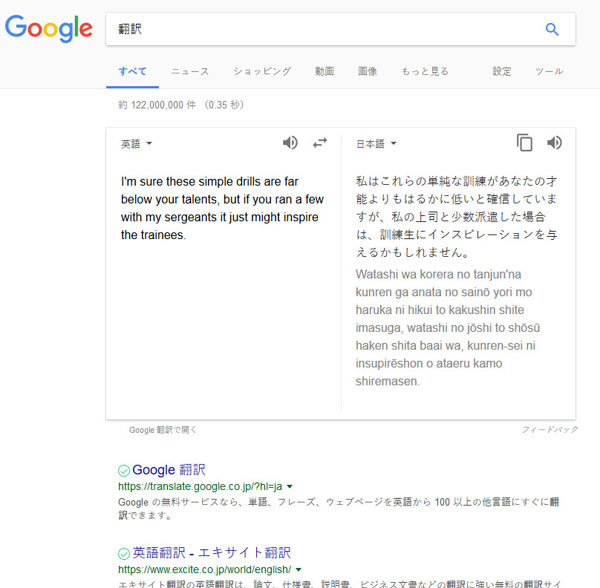Click the https://translate.google.co.jp/?hl=ja URL

(200, 487)
